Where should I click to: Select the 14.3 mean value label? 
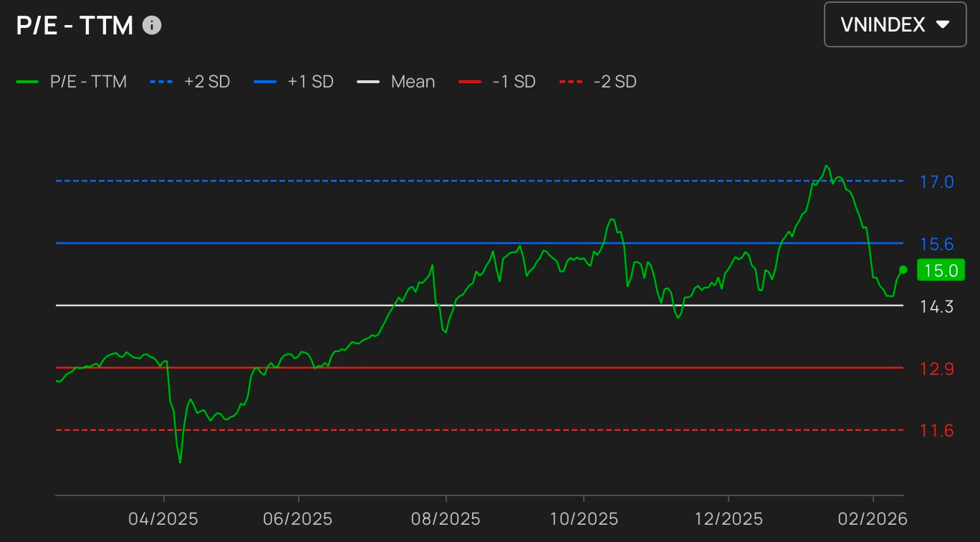(x=937, y=307)
